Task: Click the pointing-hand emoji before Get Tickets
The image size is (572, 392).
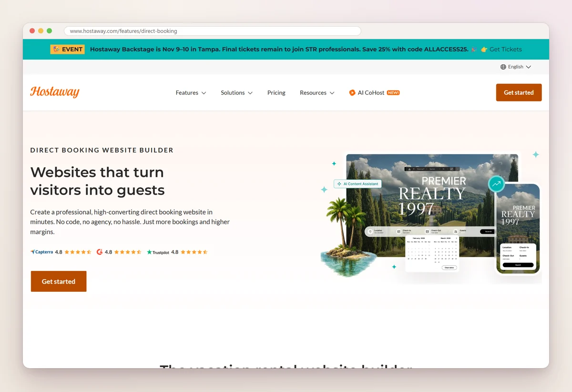Action: tap(484, 49)
